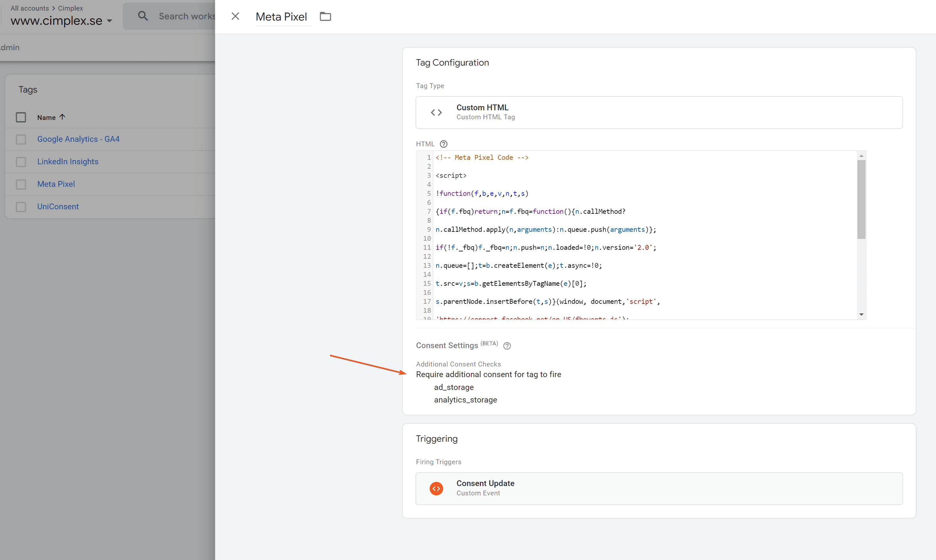Click the Custom HTML code brackets icon
Viewport: 936px width, 560px height.
pyautogui.click(x=436, y=113)
